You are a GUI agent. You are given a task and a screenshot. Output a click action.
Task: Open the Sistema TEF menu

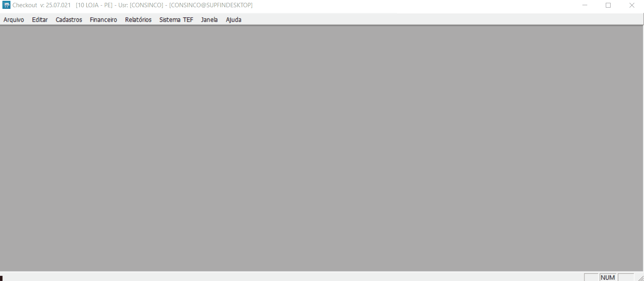pos(176,20)
